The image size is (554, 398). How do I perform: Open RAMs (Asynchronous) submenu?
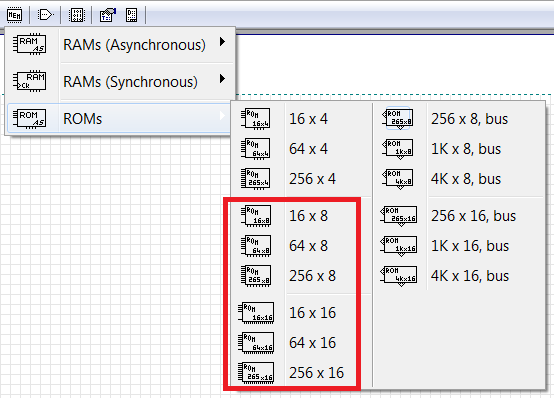point(120,45)
